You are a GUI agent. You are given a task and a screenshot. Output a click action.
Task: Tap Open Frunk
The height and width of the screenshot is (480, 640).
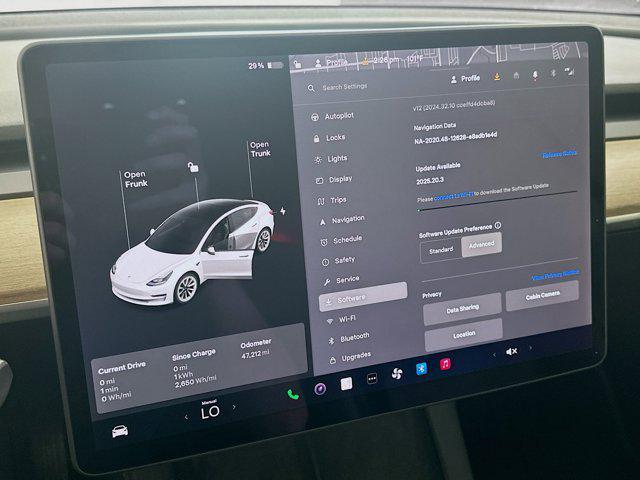(x=136, y=179)
